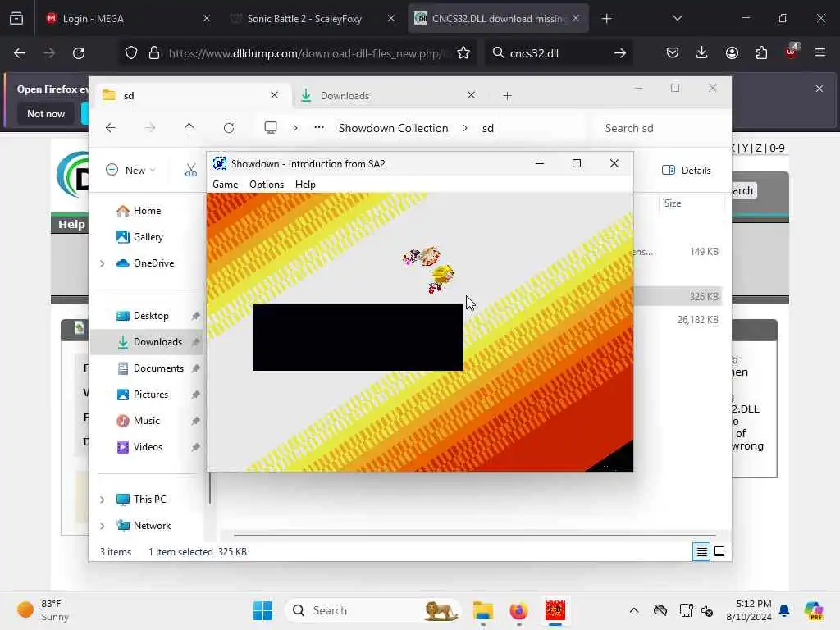Open the Firefox downloads panel

pos(702,53)
